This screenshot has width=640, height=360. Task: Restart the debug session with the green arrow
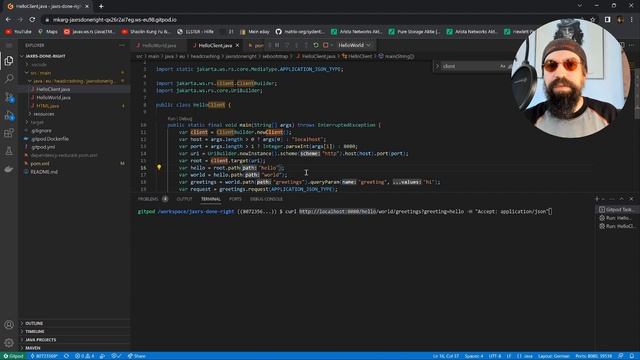316,45
